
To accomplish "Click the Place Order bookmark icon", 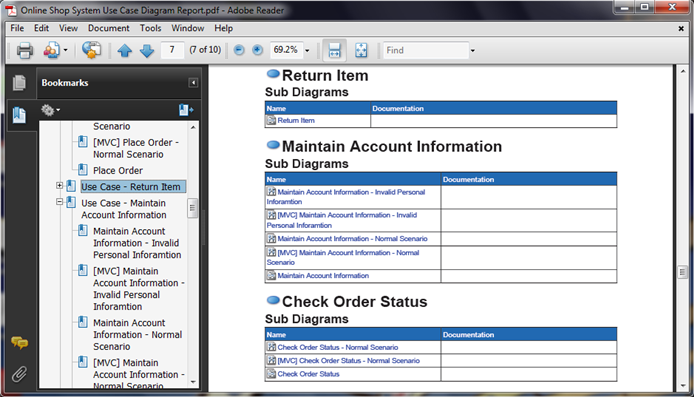I will (83, 170).
